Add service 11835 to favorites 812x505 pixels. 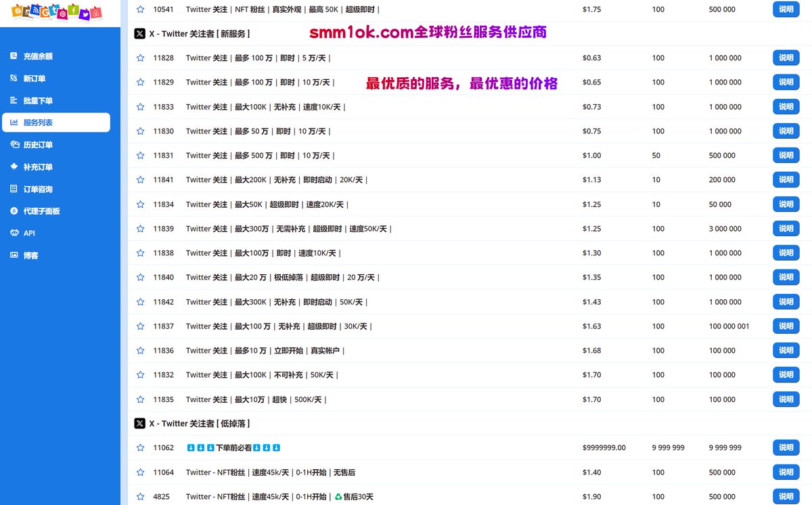(x=140, y=399)
